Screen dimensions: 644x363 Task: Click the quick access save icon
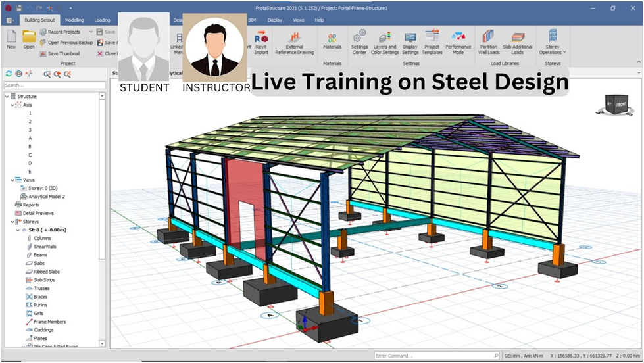click(x=19, y=8)
